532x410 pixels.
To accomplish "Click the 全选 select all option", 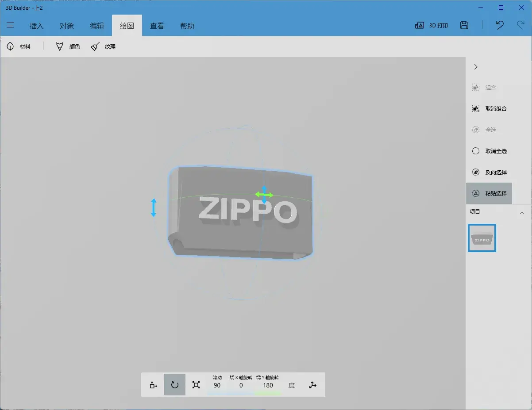I will (489, 130).
